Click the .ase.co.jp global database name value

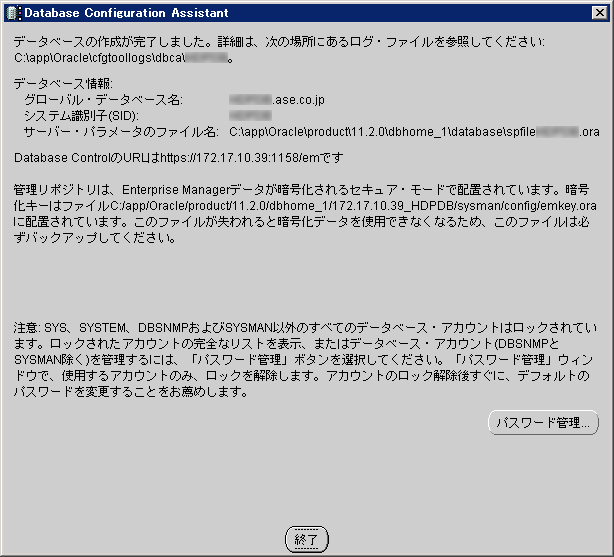(x=292, y=100)
